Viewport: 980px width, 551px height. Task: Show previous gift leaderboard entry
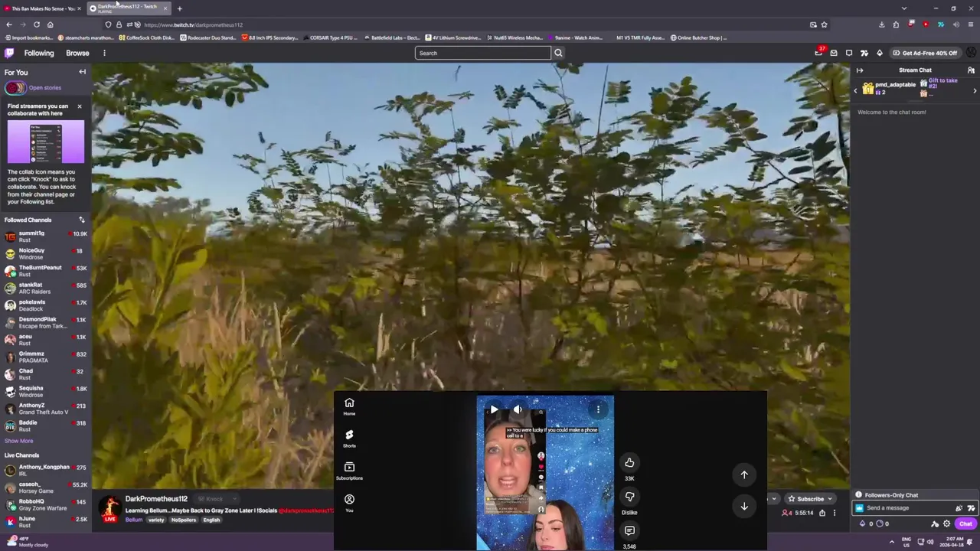pos(856,90)
